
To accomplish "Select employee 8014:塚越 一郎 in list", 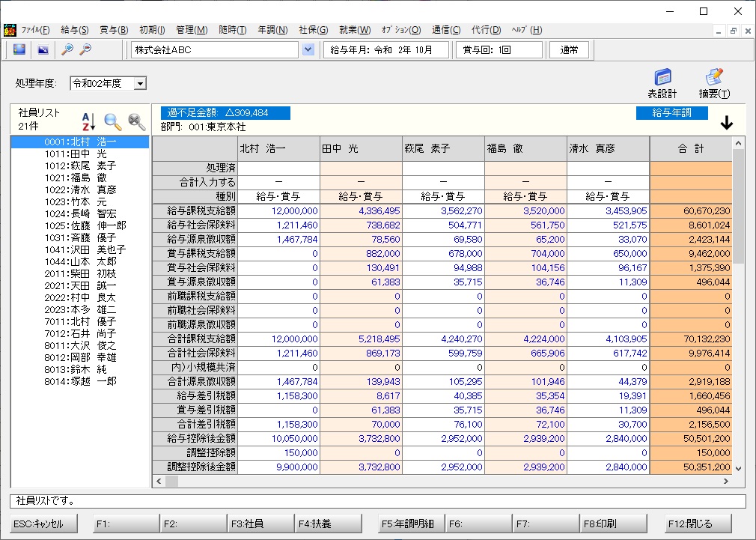I will (80, 381).
